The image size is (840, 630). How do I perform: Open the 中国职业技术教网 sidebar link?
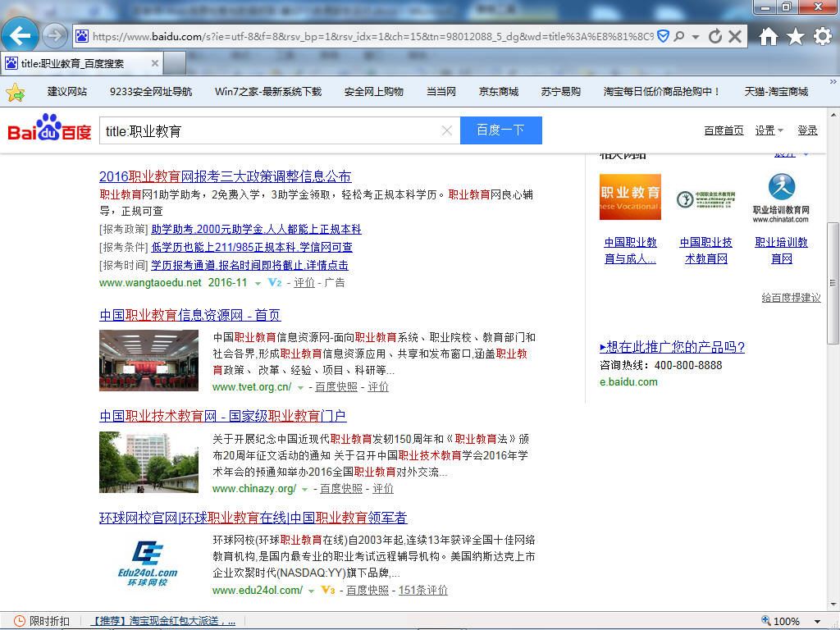[705, 250]
